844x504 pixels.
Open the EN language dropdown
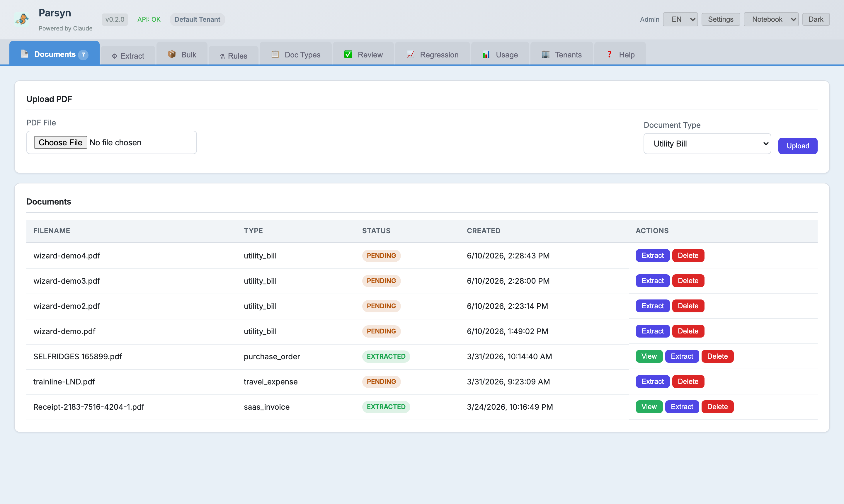680,19
